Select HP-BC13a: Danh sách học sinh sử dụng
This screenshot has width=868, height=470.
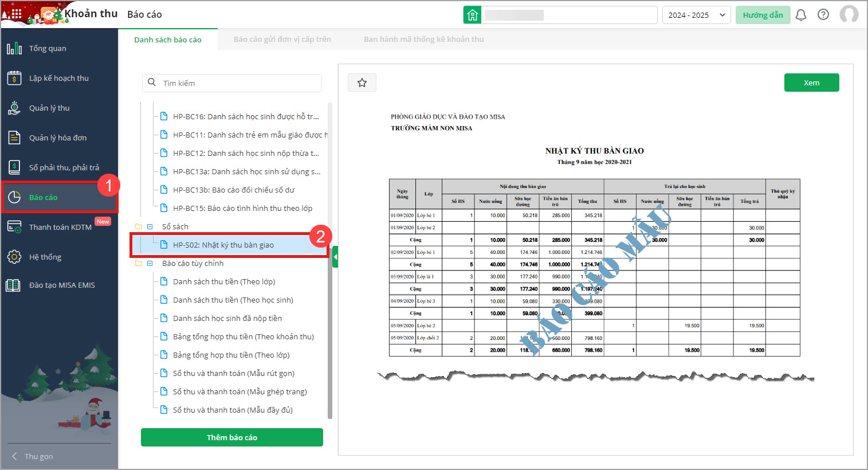click(x=247, y=171)
